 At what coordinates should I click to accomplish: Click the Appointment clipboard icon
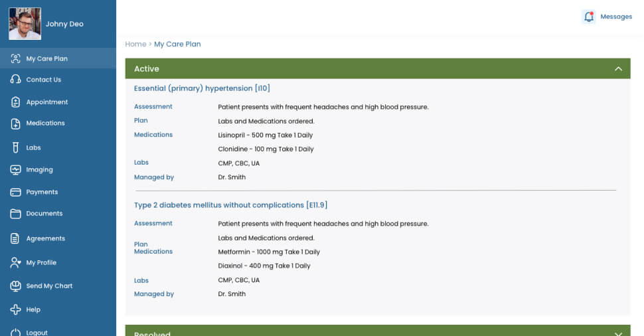click(15, 102)
